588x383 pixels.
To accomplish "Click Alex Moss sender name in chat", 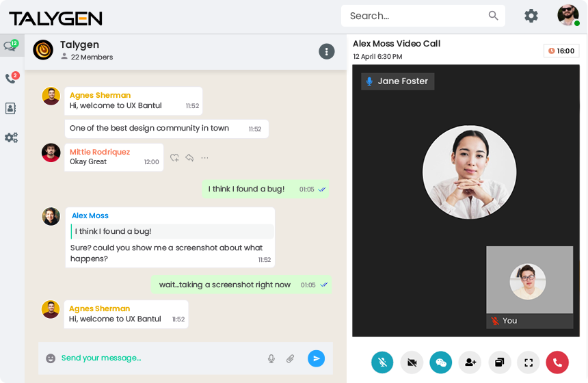I will (x=90, y=215).
